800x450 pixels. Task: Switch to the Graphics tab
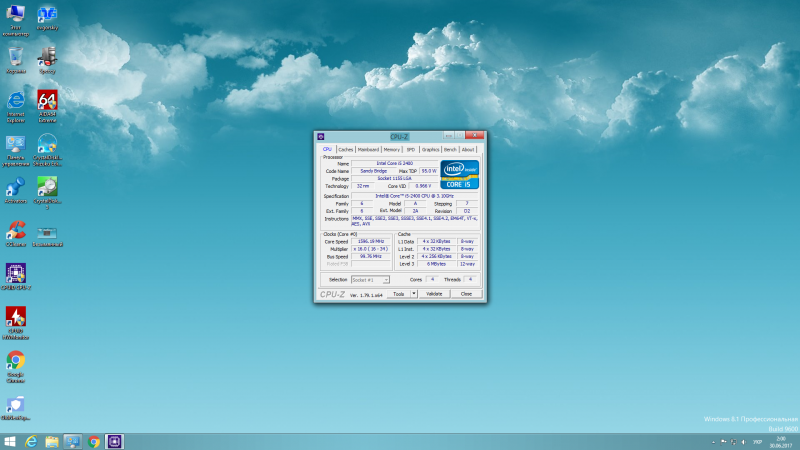click(x=430, y=149)
